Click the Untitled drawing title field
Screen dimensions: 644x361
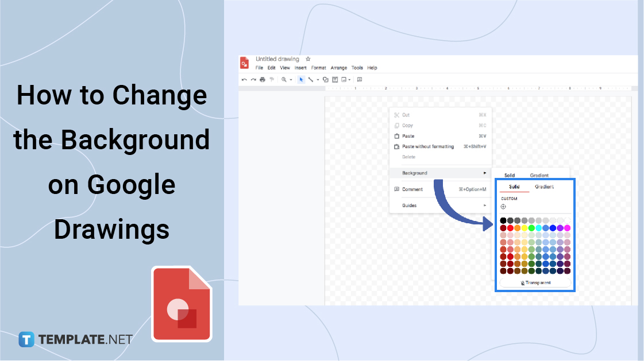coord(277,59)
